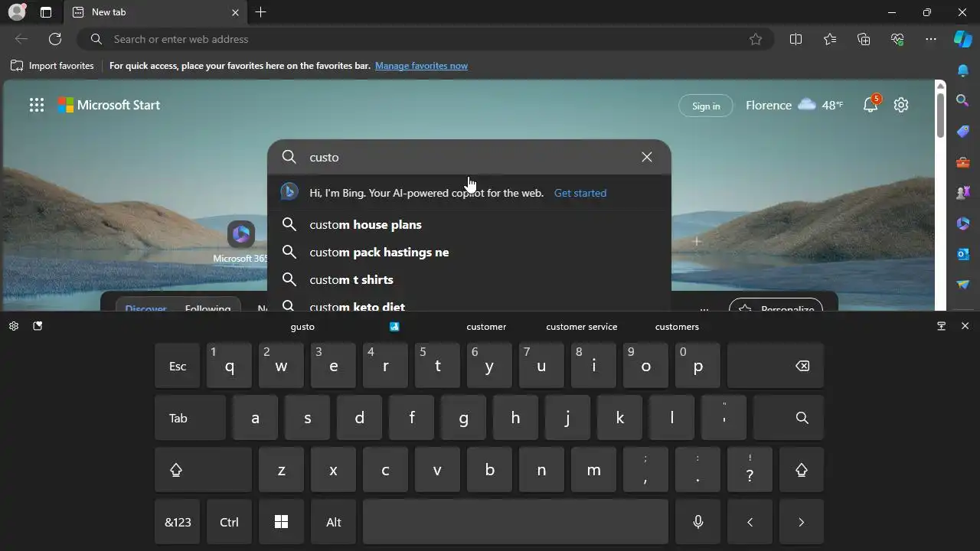980x551 pixels.
Task: Open sidebar shopping tag icon
Action: click(x=963, y=131)
